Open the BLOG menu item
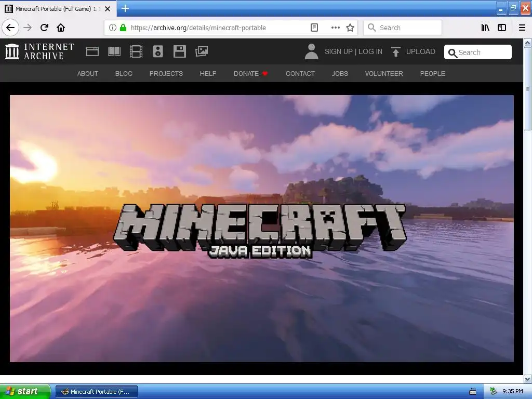 [x=124, y=74]
